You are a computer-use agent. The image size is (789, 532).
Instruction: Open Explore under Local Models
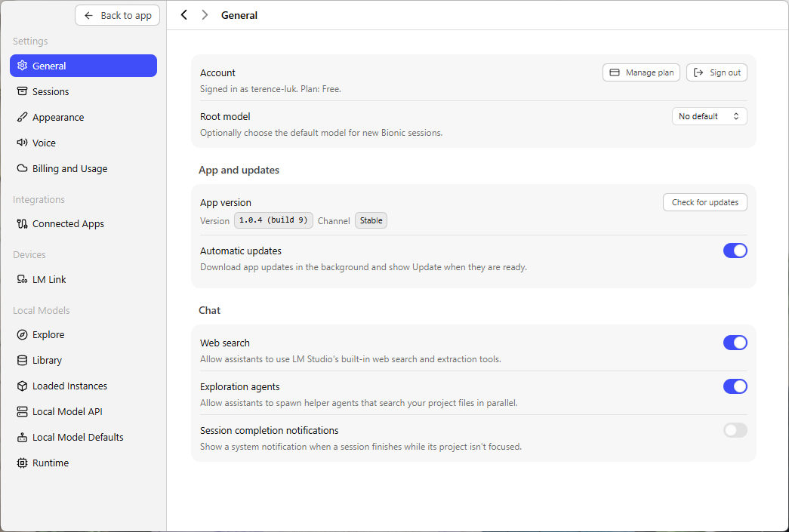tap(84, 335)
